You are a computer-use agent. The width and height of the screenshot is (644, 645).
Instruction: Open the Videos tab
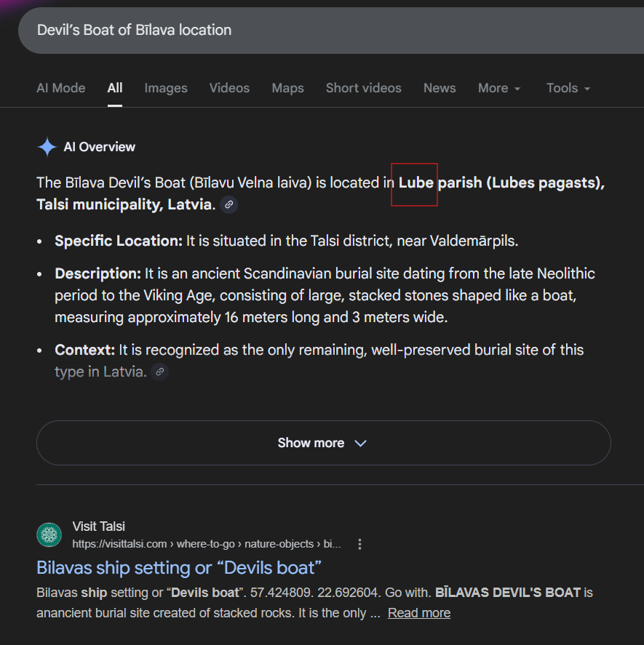pyautogui.click(x=229, y=88)
